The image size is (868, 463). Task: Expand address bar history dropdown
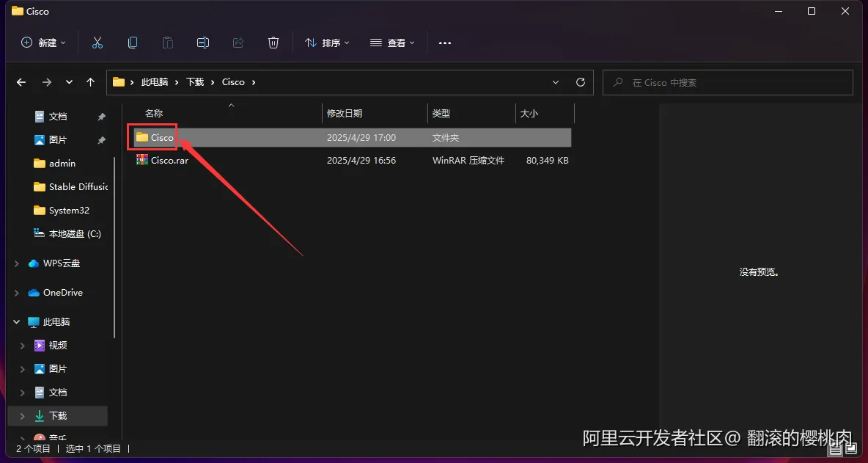[556, 82]
